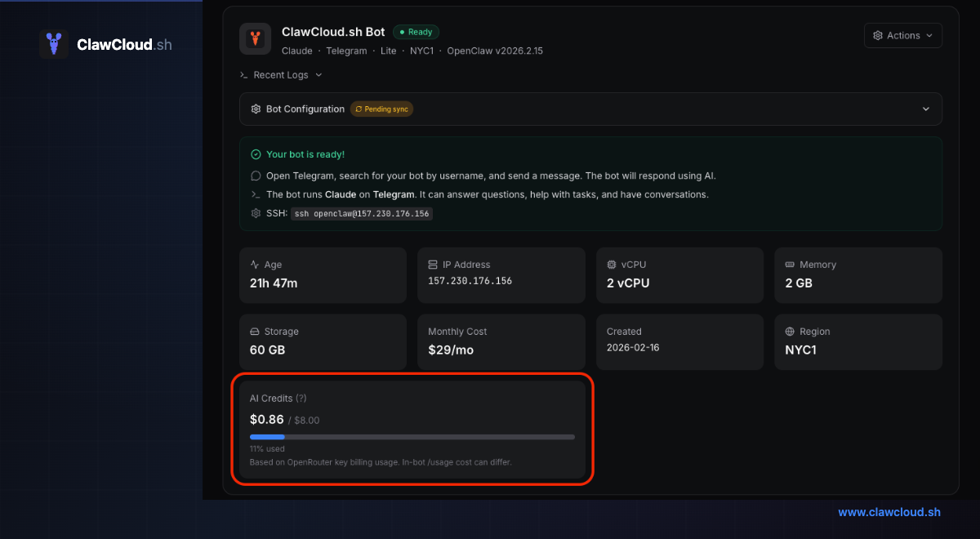The image size is (980, 539).
Task: Open the www.clawcloud.sh link
Action: [x=889, y=512]
